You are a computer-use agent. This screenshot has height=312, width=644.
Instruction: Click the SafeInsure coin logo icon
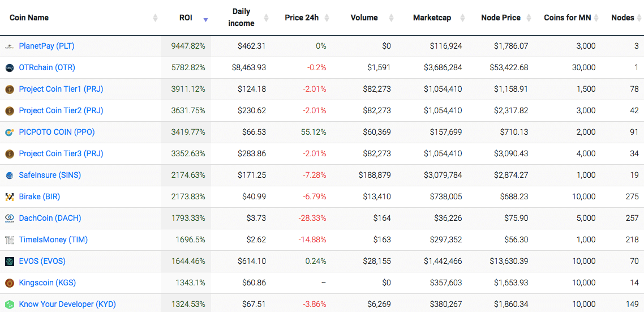point(9,176)
